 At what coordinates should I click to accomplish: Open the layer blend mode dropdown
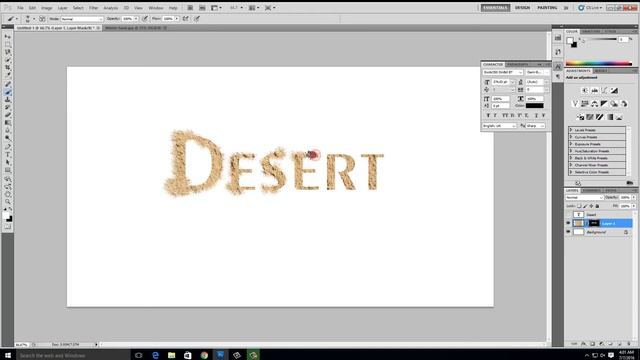[x=584, y=198]
